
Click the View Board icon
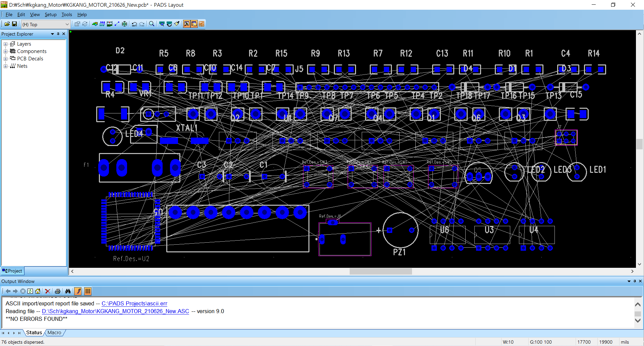162,24
